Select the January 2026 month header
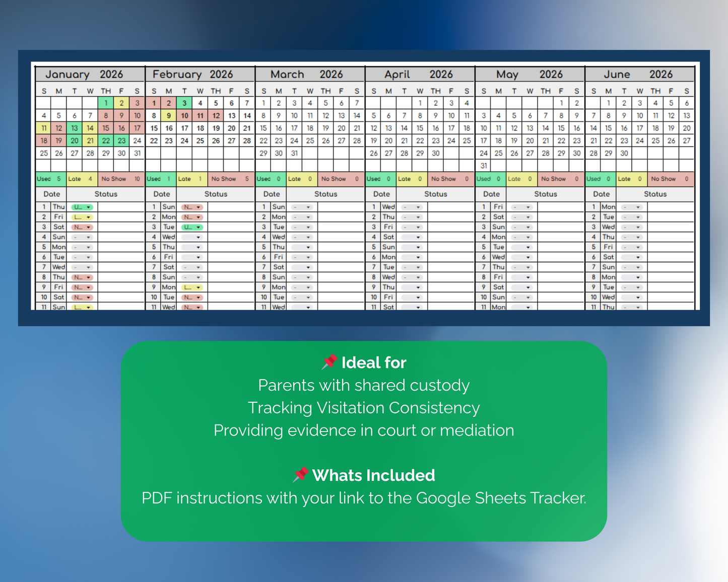The image size is (728, 582). [x=90, y=74]
